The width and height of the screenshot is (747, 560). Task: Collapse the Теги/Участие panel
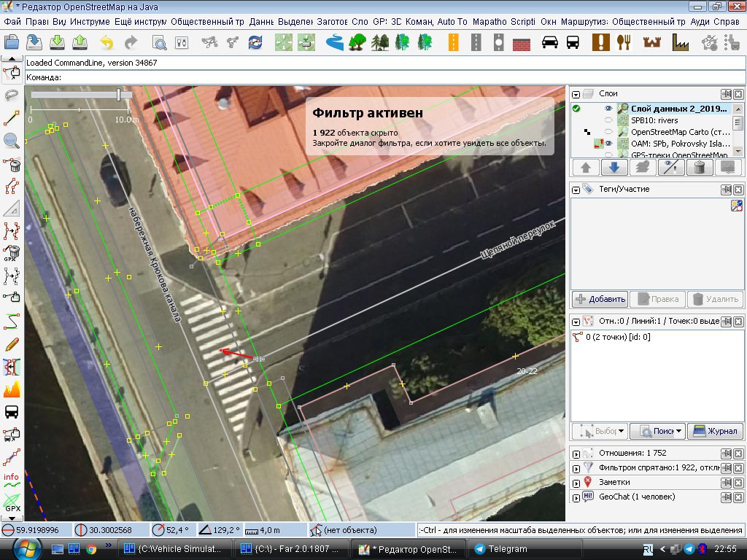tap(576, 190)
